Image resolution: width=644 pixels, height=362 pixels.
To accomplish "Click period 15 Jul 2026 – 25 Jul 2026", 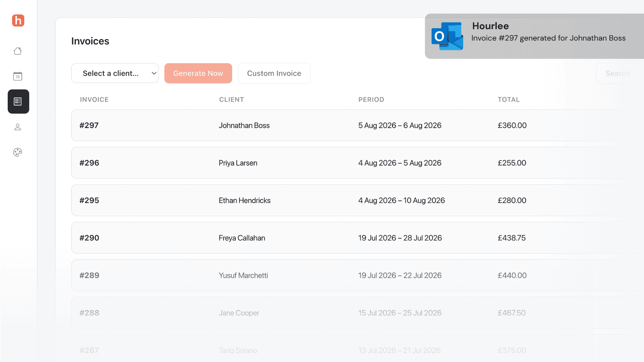I will coord(400,313).
